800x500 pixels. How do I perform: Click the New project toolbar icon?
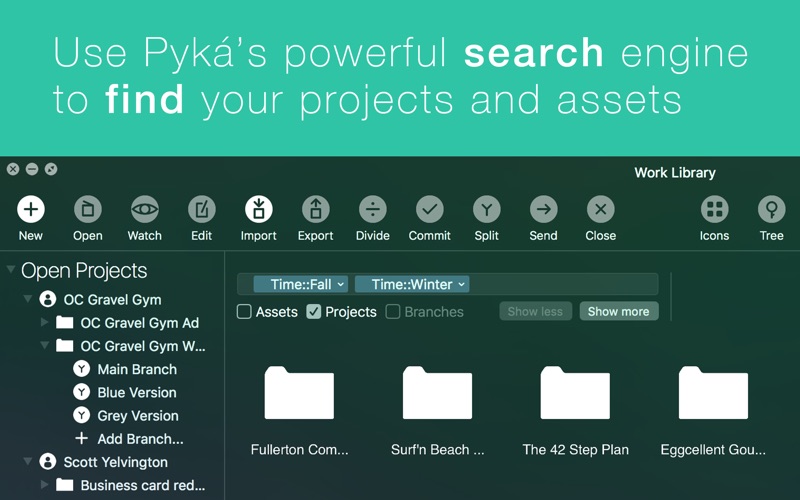31,209
